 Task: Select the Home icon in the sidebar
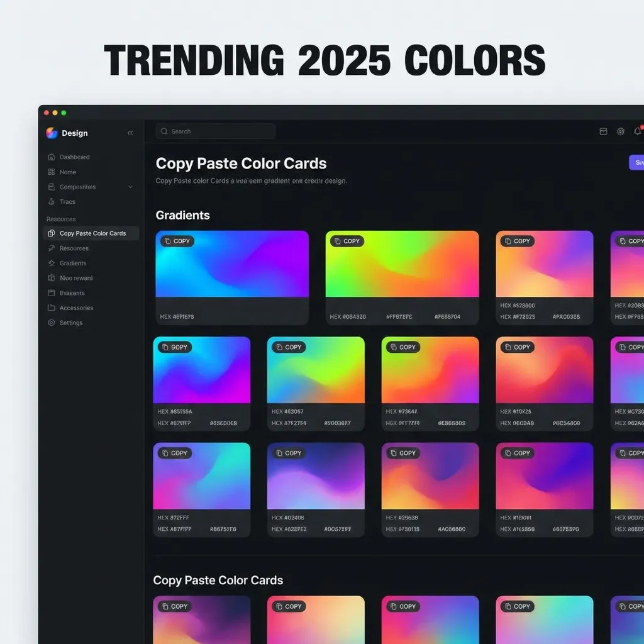53,172
